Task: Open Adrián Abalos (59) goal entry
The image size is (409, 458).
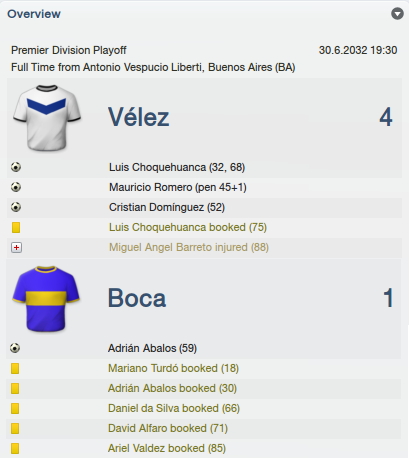Action: click(152, 348)
